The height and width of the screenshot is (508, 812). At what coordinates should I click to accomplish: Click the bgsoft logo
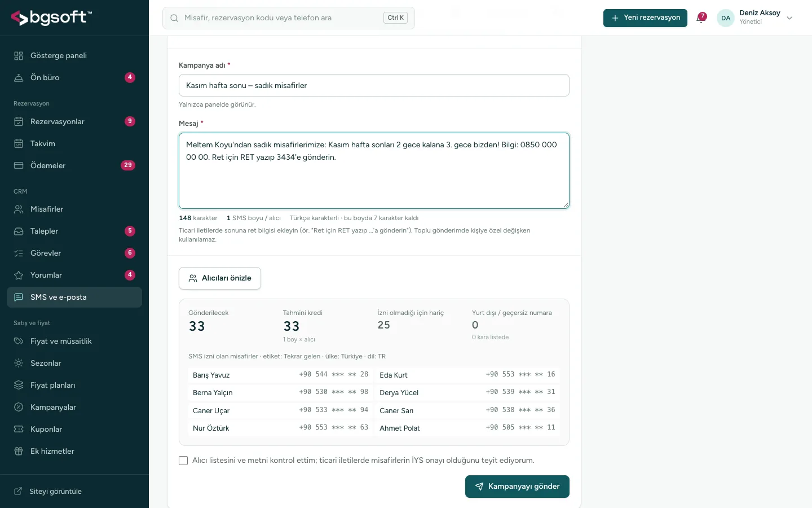point(51,18)
